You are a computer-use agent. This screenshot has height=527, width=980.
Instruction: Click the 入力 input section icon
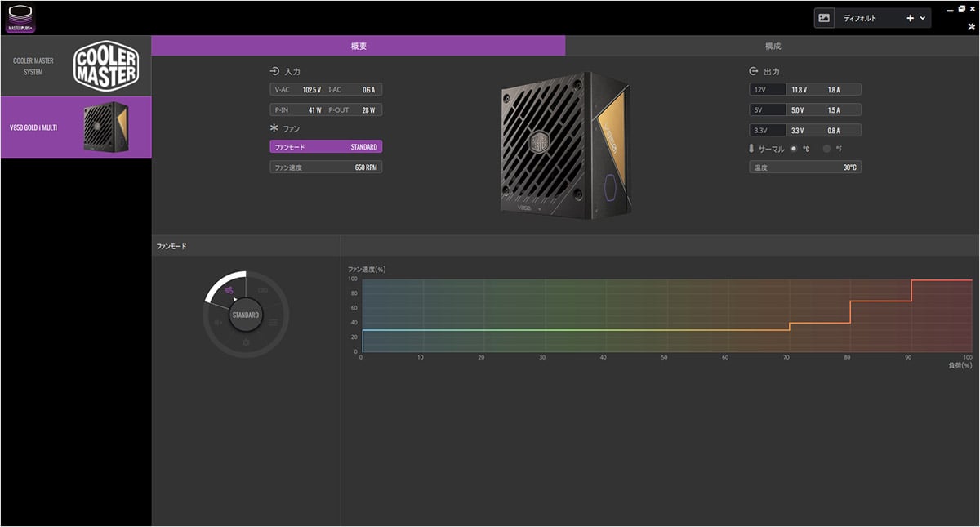tap(274, 71)
